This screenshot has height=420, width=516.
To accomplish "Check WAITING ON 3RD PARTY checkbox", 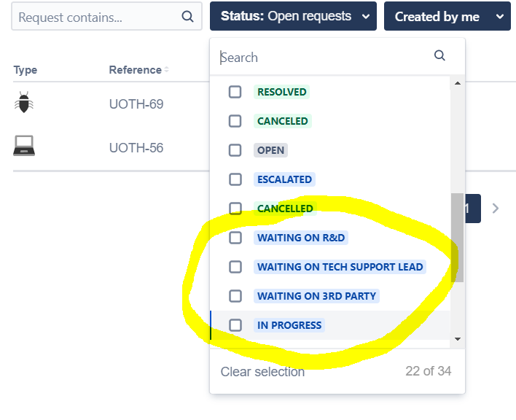I will 235,296.
